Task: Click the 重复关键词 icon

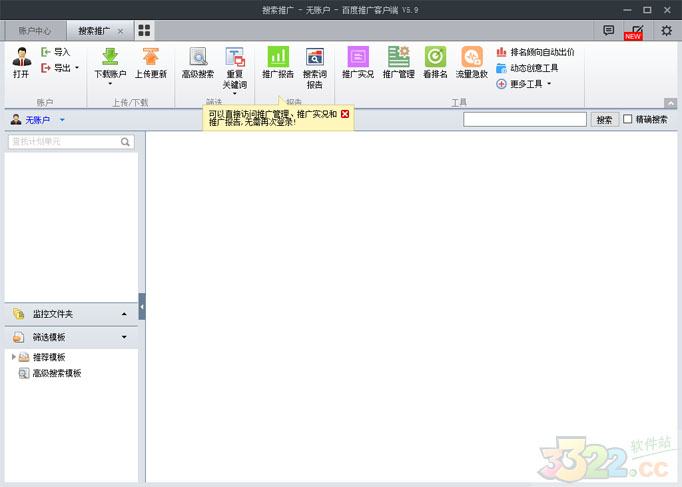Action: tap(235, 57)
